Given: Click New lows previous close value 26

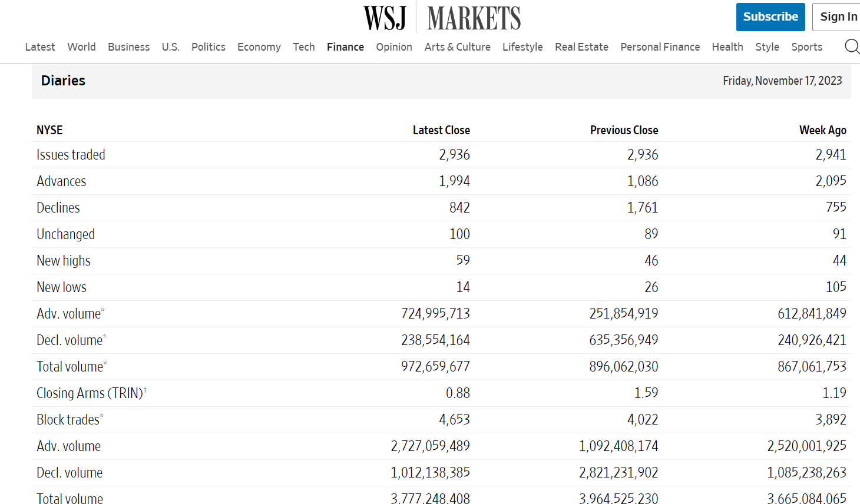Looking at the screenshot, I should (x=651, y=287).
